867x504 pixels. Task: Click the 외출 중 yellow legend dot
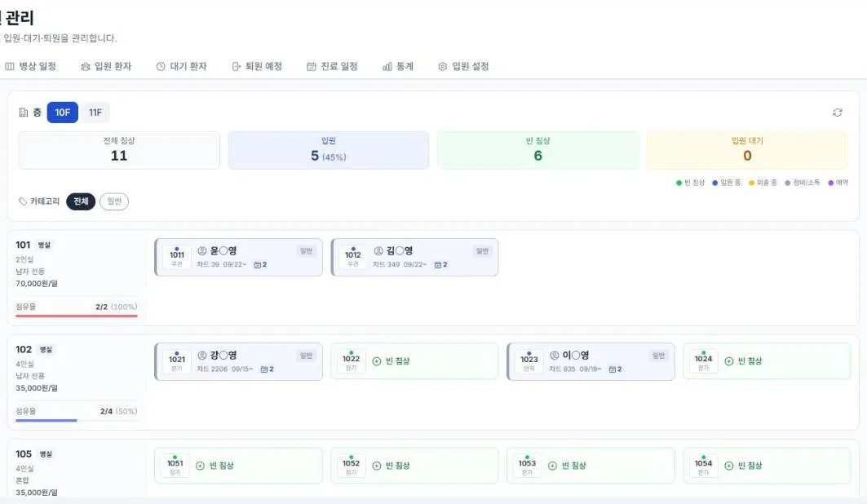pyautogui.click(x=751, y=183)
